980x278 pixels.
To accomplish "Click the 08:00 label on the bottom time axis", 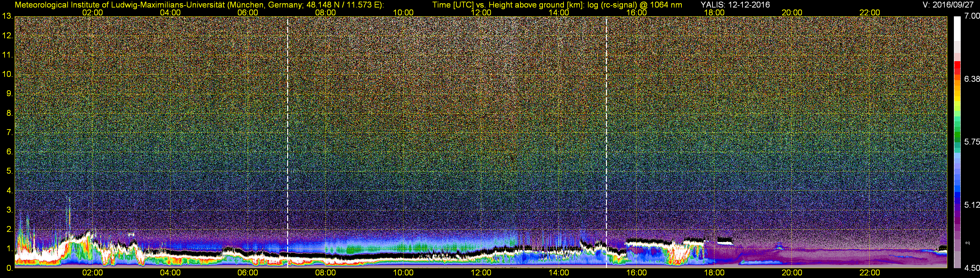I will [x=325, y=273].
